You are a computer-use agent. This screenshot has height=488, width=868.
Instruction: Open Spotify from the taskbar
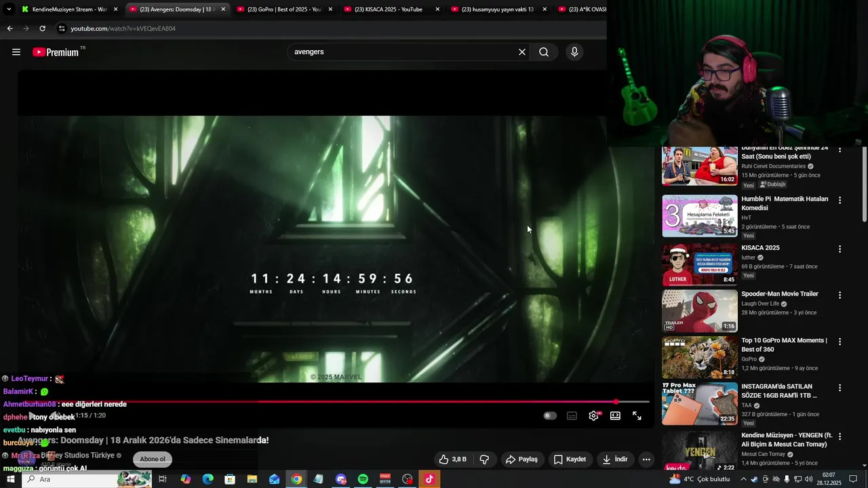(363, 479)
